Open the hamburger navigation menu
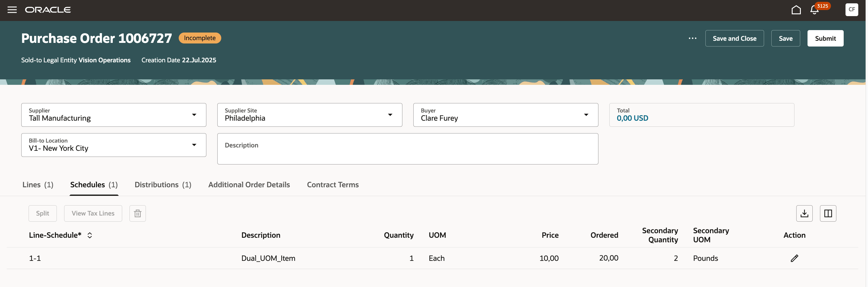 (12, 10)
